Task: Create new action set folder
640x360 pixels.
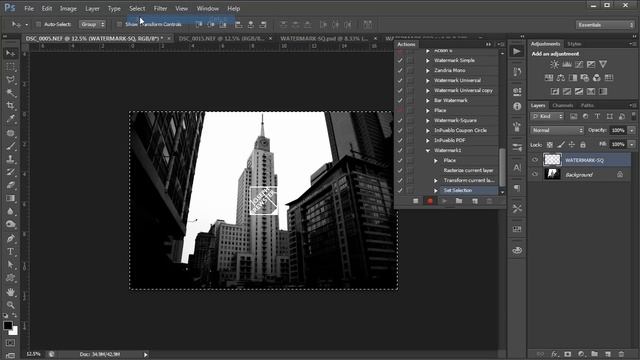Action: (459, 201)
